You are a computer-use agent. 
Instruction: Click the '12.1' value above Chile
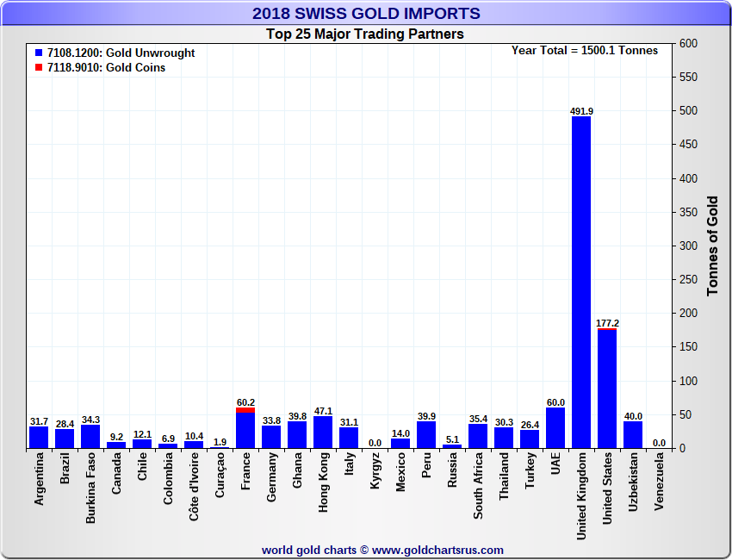(142, 434)
